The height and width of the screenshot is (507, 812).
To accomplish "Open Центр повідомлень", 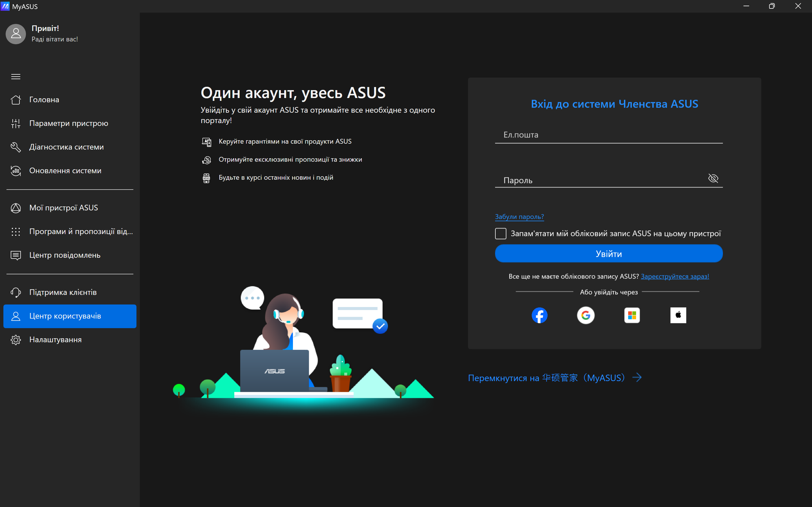I will pyautogui.click(x=65, y=255).
